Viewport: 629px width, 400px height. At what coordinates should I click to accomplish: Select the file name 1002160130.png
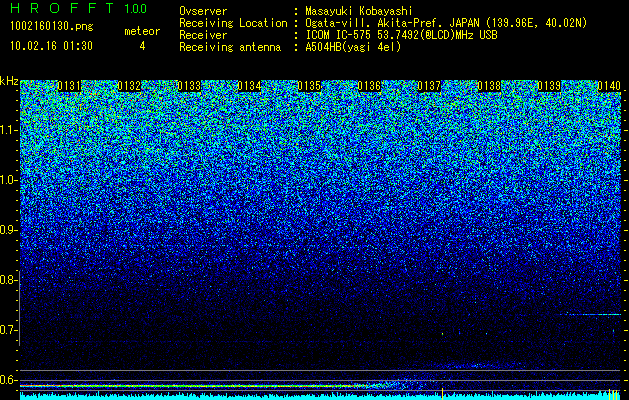52,27
